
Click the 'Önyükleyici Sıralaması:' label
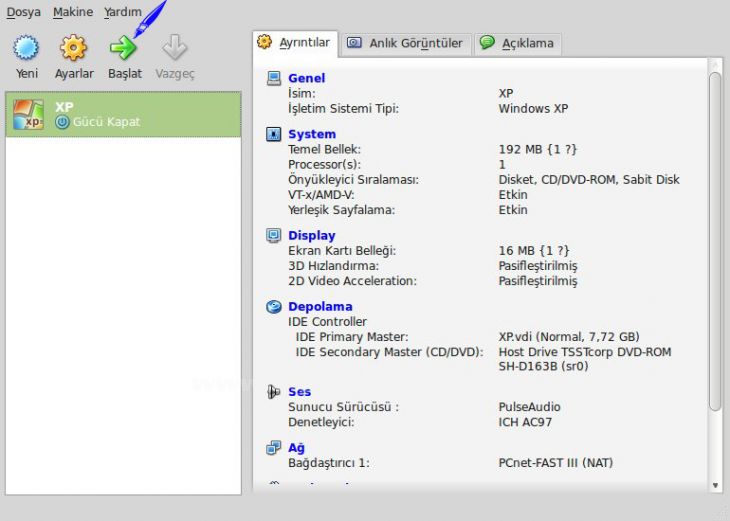tap(353, 180)
